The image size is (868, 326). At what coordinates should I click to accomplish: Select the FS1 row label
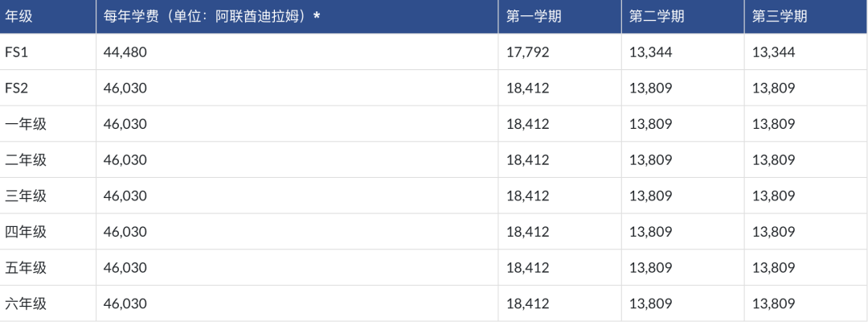pos(17,52)
